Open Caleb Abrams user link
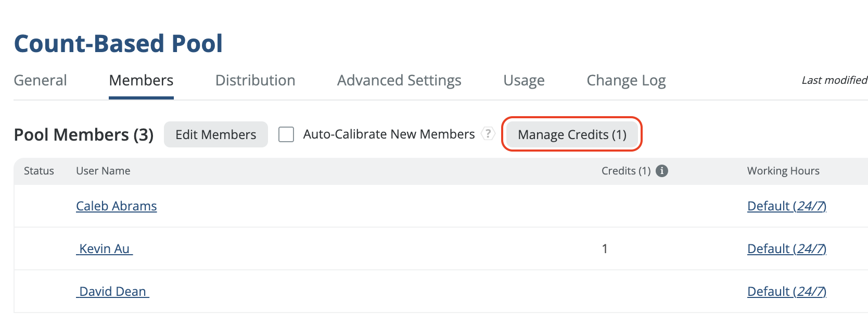The height and width of the screenshot is (324, 868). 117,206
